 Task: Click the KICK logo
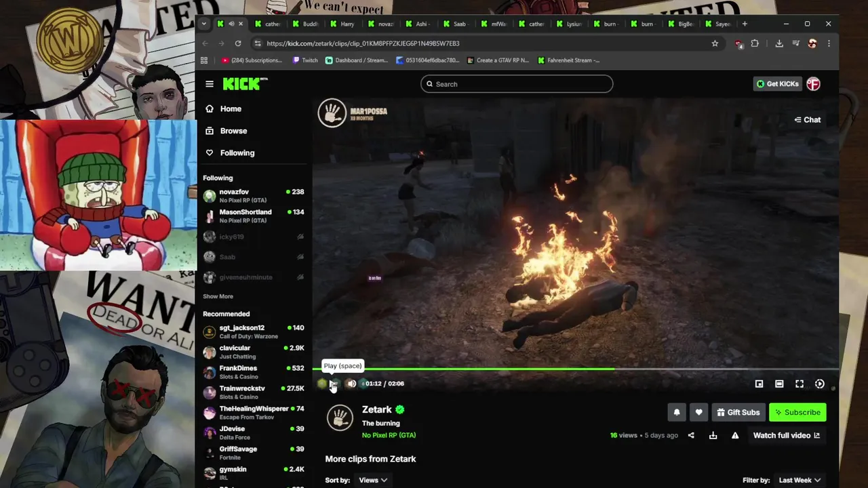(245, 84)
